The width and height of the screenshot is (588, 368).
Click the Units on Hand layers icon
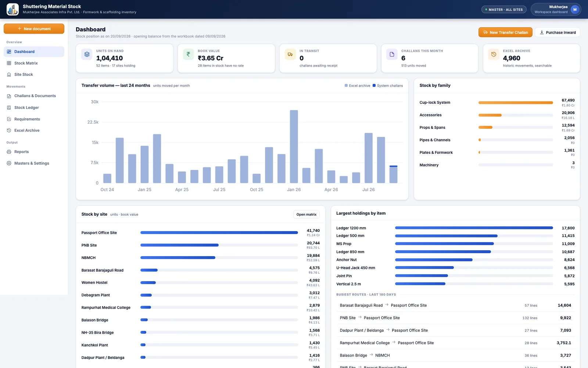(87, 54)
